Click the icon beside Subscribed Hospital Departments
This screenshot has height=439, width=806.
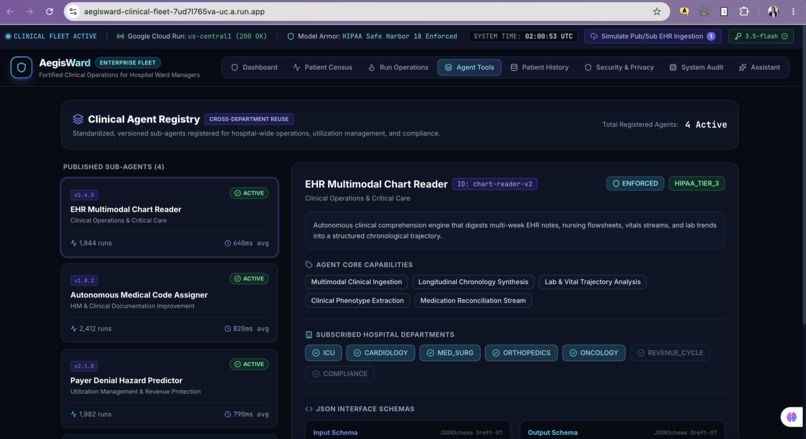(308, 335)
